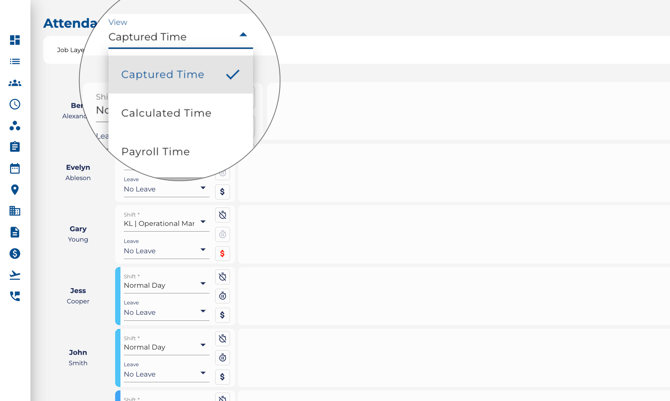Click the dollar icon in John Smith's row
The image size is (670, 401).
(x=222, y=377)
